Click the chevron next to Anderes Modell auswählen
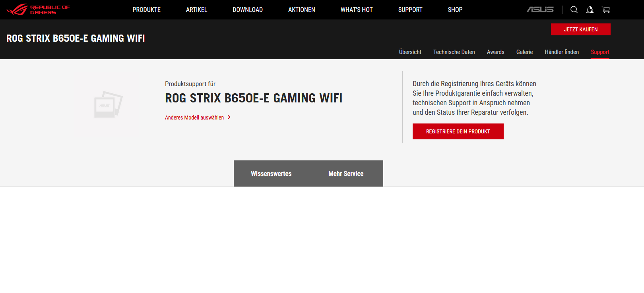Viewport: 644px width, 293px height. (229, 118)
